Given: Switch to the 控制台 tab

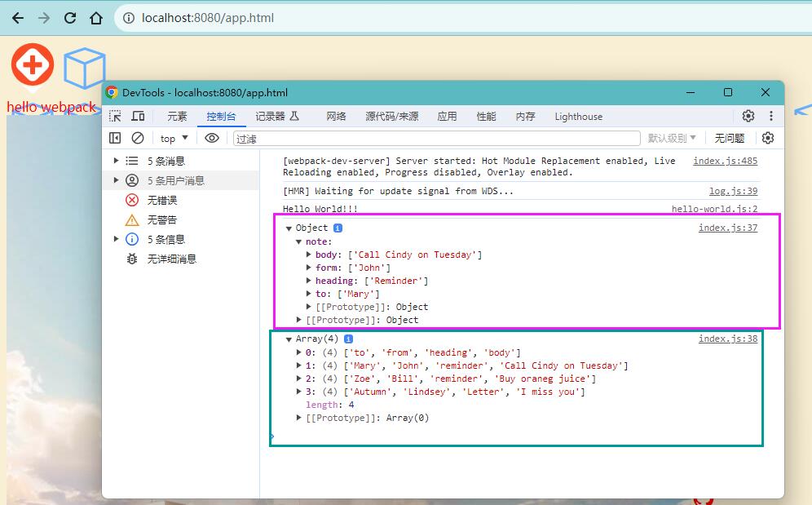Looking at the screenshot, I should point(221,117).
